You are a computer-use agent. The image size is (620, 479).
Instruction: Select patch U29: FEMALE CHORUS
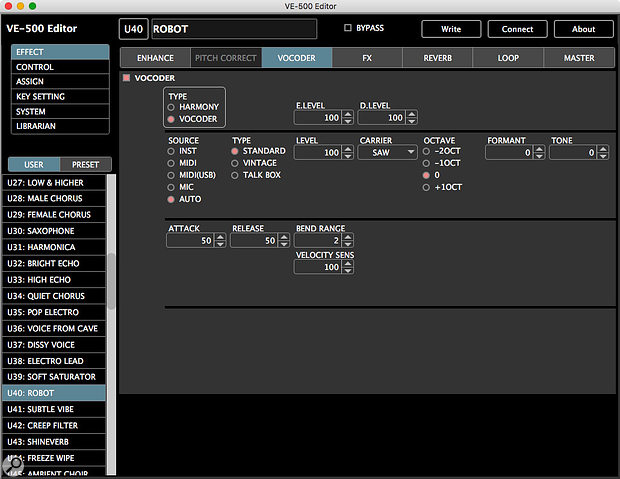tap(54, 215)
